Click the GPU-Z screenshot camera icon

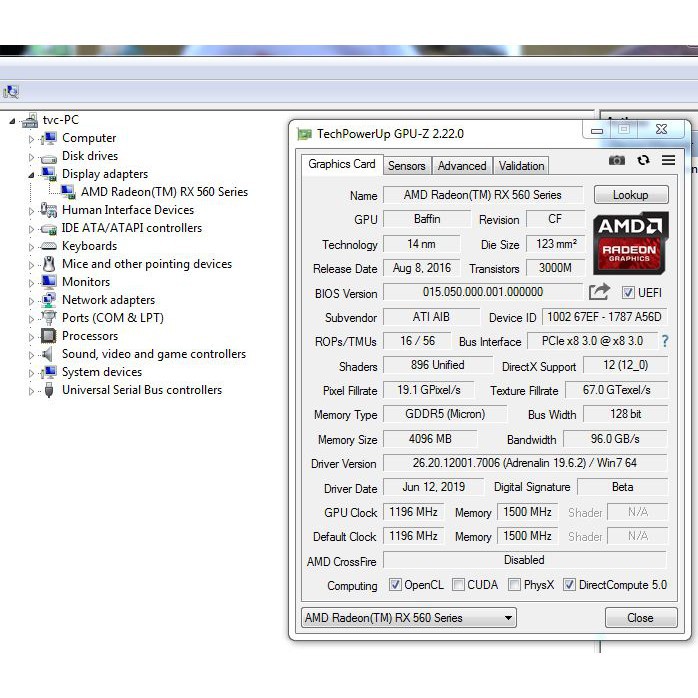coord(617,161)
